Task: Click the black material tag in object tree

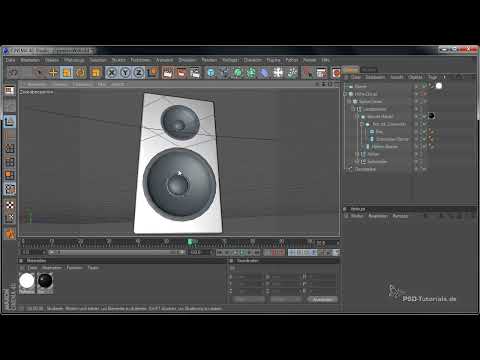Action: (431, 116)
